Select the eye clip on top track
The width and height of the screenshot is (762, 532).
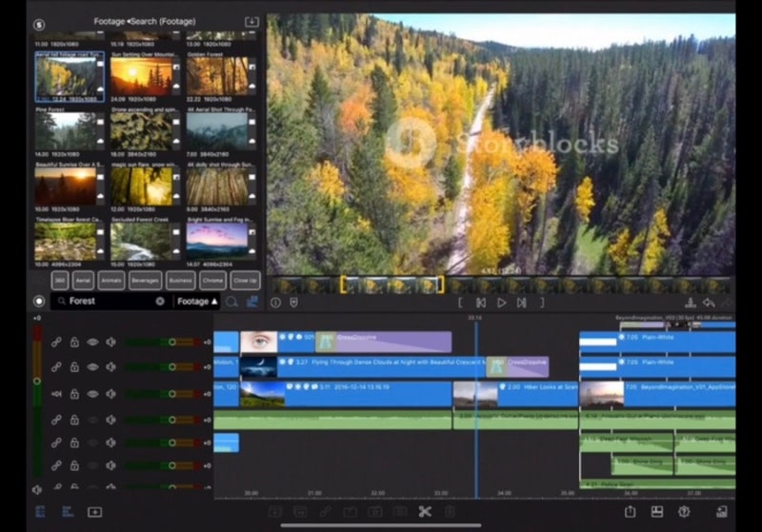[x=277, y=342]
